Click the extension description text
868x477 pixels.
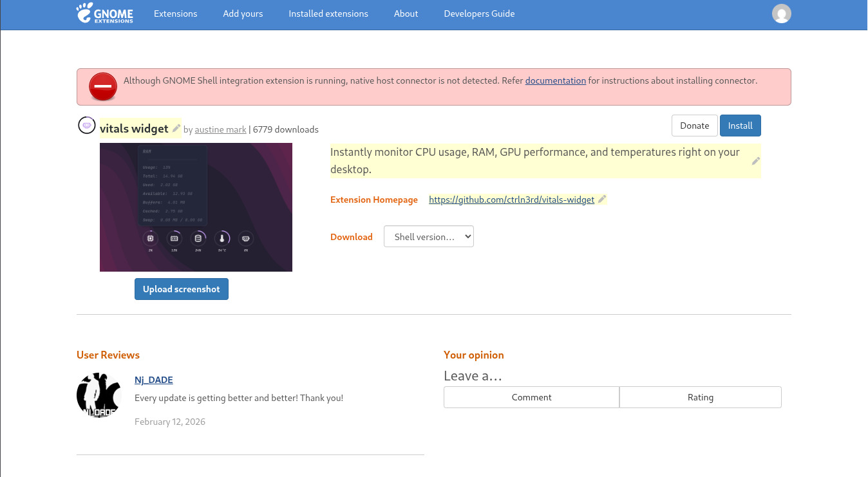coord(535,161)
